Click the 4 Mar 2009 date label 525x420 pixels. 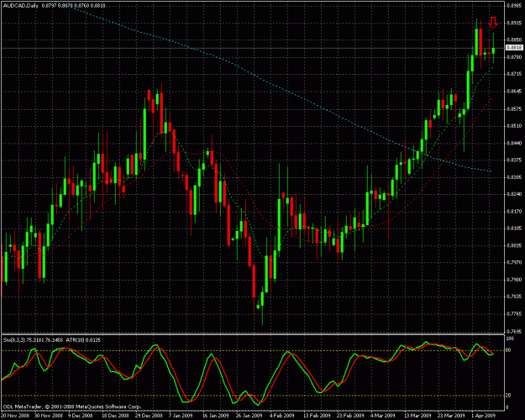[x=383, y=416]
